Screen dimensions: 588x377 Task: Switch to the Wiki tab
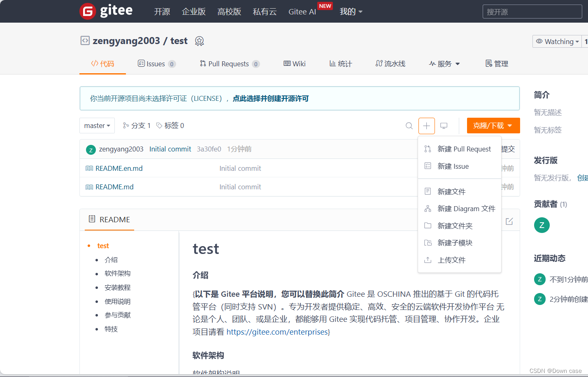(x=295, y=64)
